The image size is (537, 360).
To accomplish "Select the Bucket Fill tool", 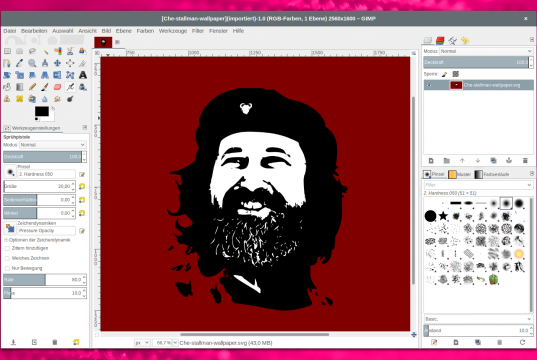I will [7, 87].
